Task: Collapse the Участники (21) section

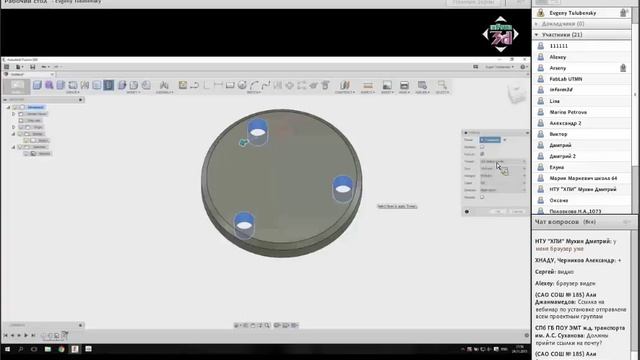Action: tap(536, 35)
